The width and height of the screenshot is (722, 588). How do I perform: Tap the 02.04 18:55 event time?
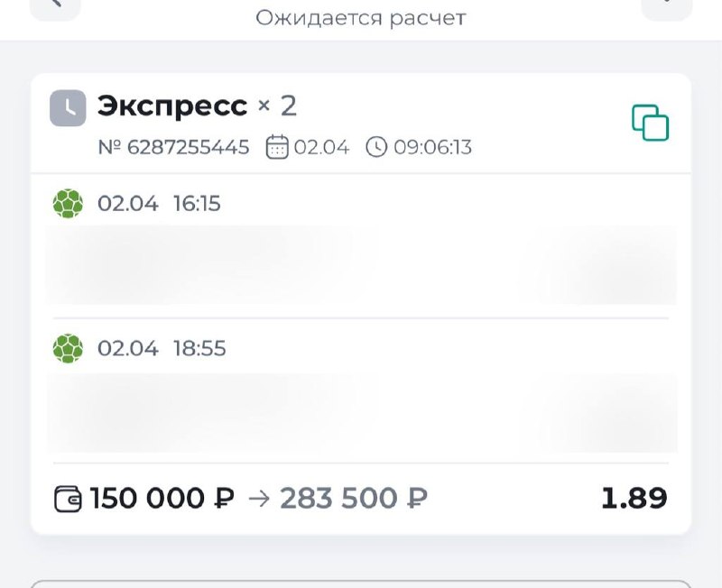[162, 348]
